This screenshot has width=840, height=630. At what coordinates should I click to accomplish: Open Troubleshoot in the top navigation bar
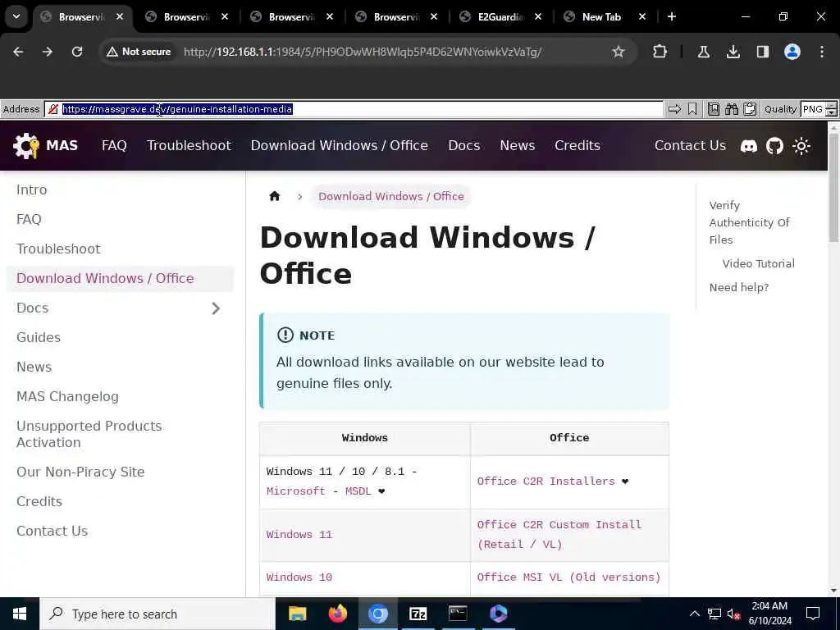tap(189, 146)
